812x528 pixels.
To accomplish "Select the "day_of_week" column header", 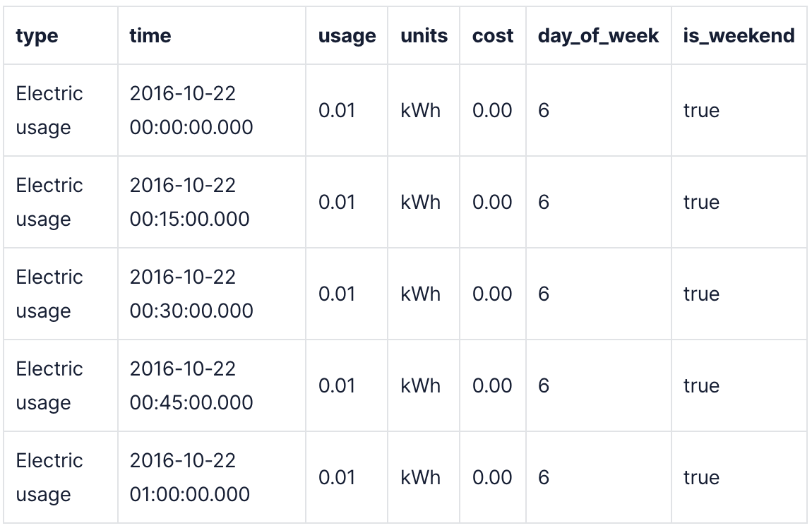I will (x=598, y=36).
